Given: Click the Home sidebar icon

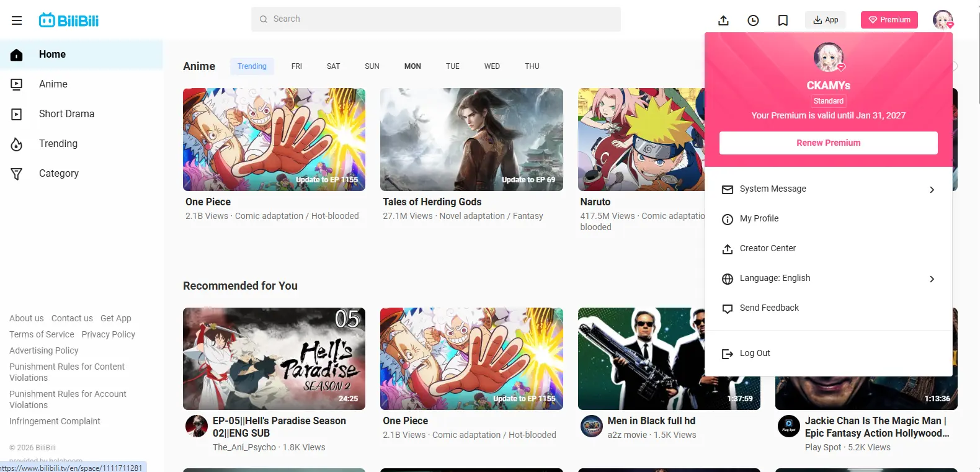Looking at the screenshot, I should [x=17, y=55].
